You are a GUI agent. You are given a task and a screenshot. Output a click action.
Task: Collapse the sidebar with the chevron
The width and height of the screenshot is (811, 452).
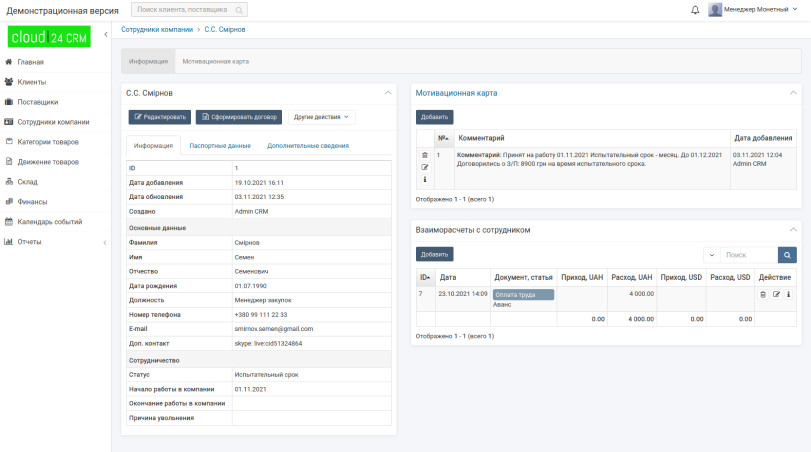[104, 38]
